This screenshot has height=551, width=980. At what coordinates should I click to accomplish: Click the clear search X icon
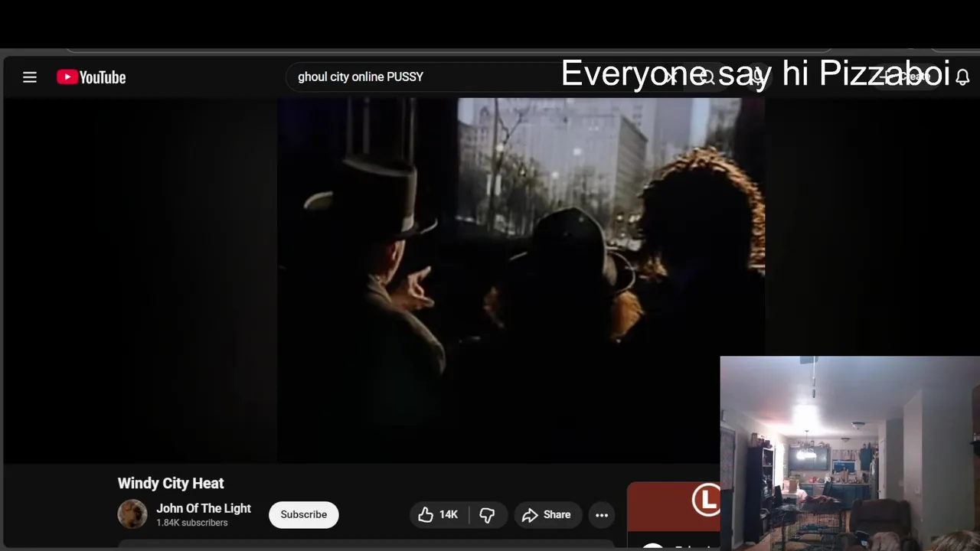[671, 77]
